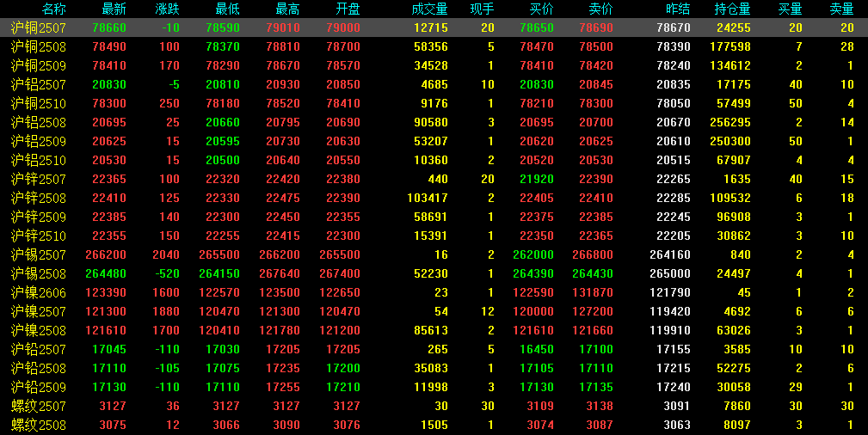Click previous settle 22245 for 沪锌2509
868x435 pixels.
[x=673, y=217]
